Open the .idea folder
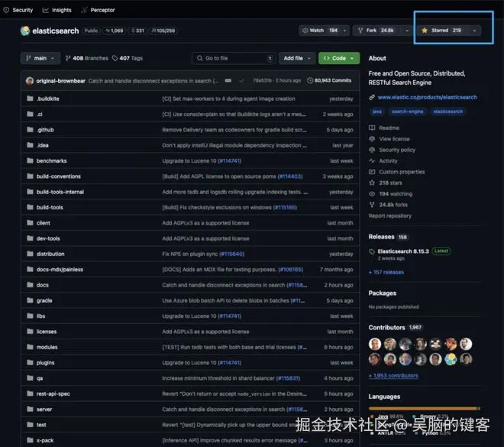Screen dimensions: 504x447 (x=43, y=145)
